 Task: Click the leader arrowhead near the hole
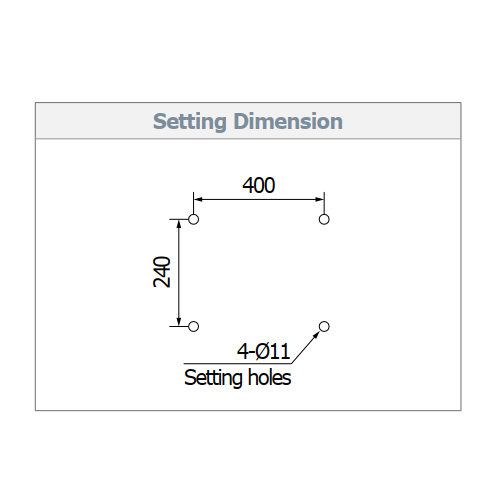point(316,335)
